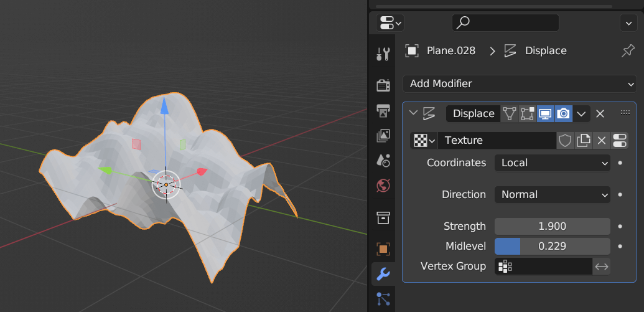644x312 pixels.
Task: Click the Displace breadcrumb modifier icon
Action: click(x=510, y=51)
